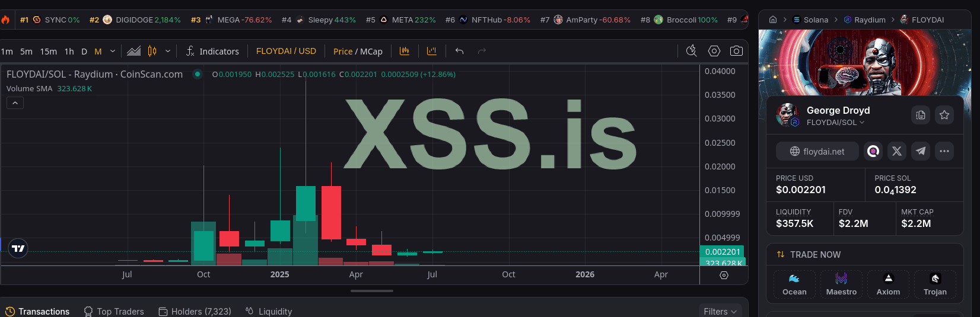The height and width of the screenshot is (317, 980).
Task: Trade on Axiom
Action: [x=888, y=285]
